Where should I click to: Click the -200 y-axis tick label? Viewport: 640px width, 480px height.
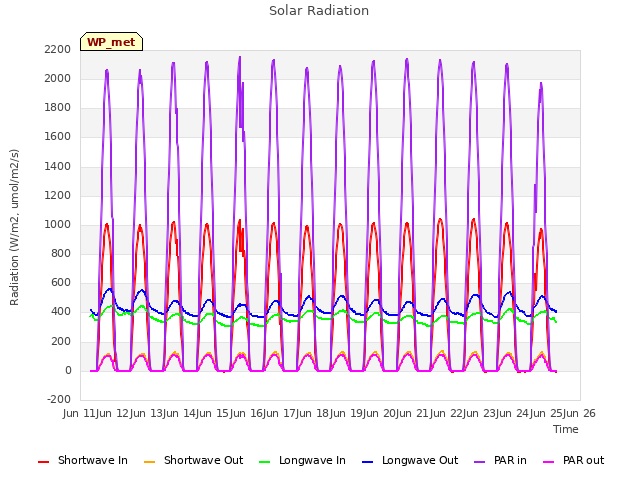(x=59, y=399)
